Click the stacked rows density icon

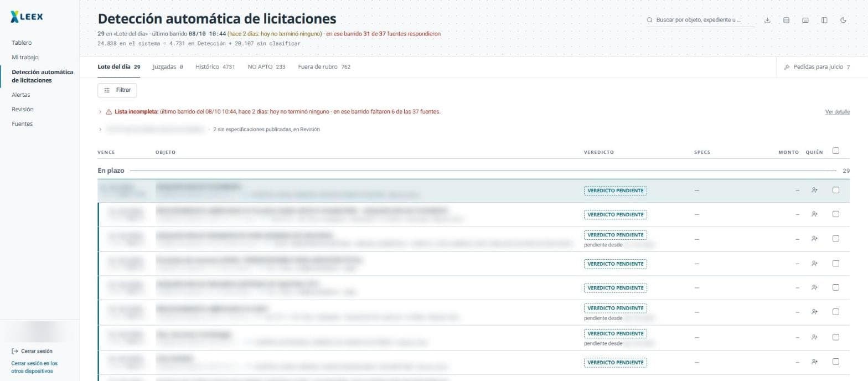tap(786, 20)
